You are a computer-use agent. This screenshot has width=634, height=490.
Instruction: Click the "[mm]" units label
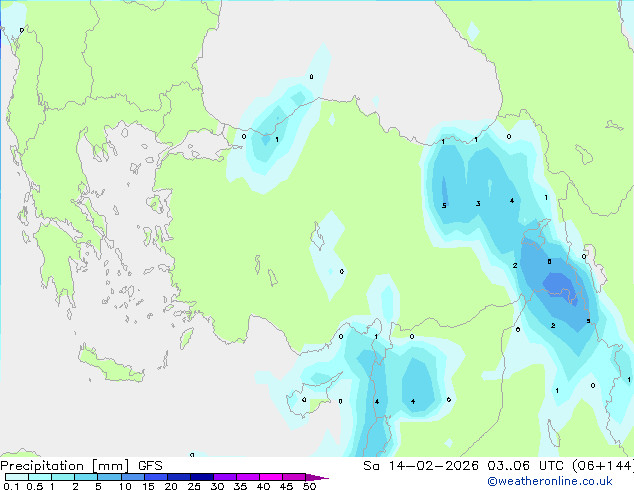pyautogui.click(x=110, y=466)
